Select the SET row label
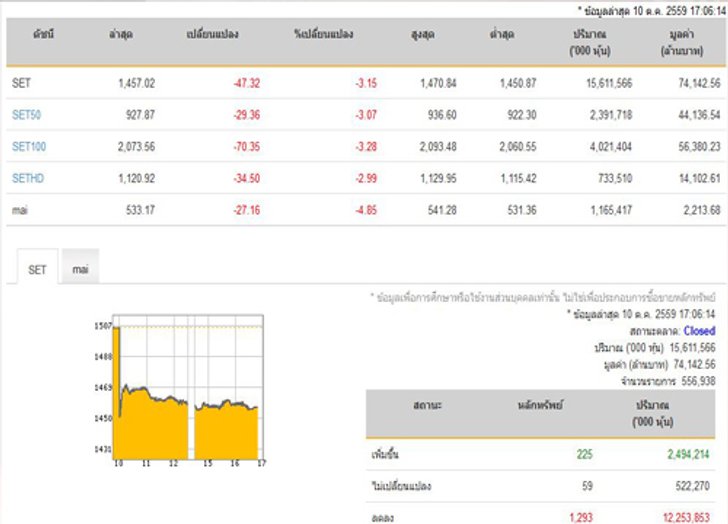The height and width of the screenshot is (524, 728). (21, 83)
